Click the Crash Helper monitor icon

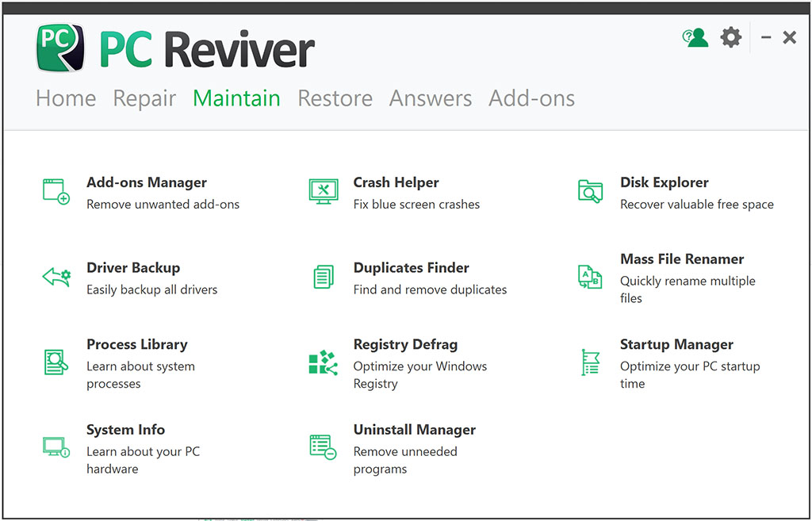pyautogui.click(x=324, y=192)
